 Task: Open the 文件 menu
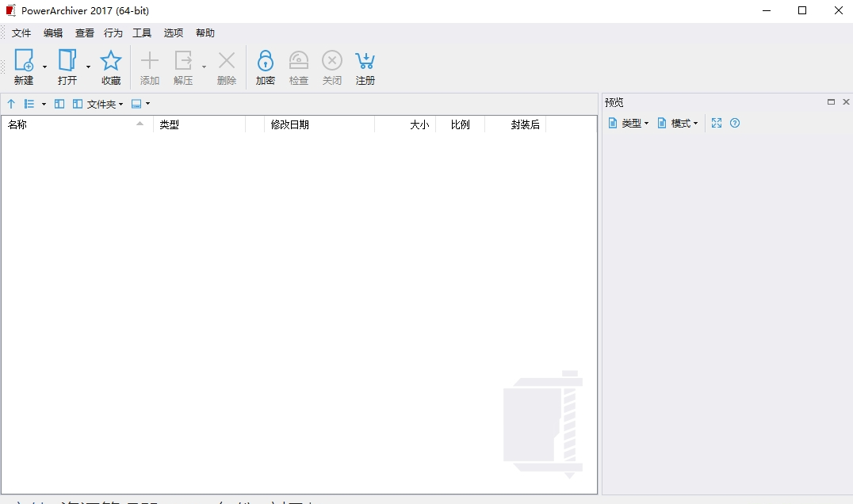[x=21, y=33]
